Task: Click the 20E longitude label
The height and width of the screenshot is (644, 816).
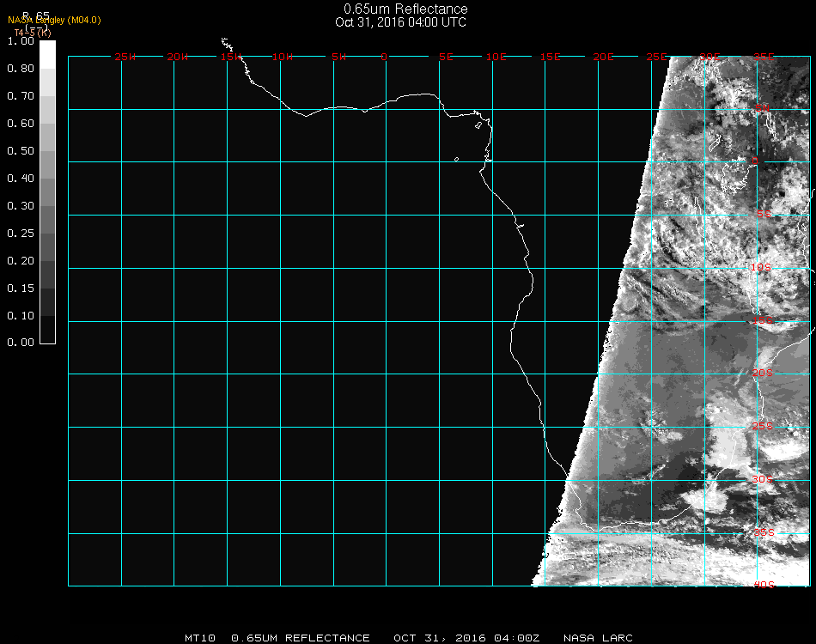Action: click(603, 58)
